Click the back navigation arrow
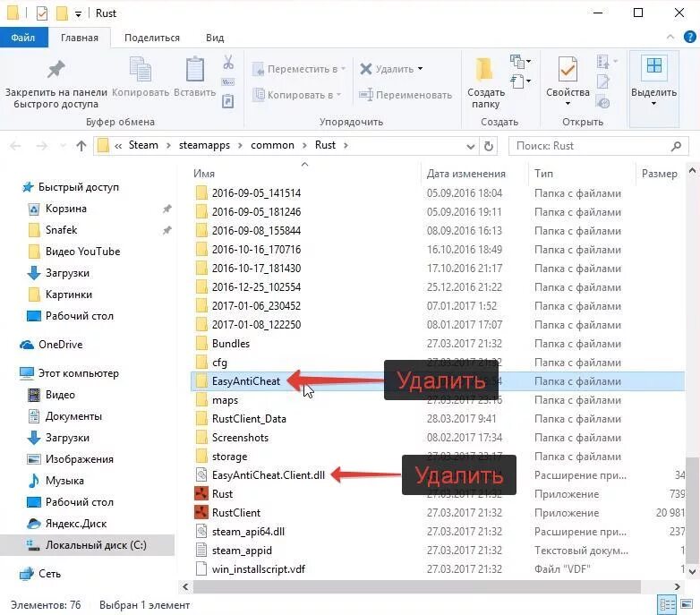700x615 pixels. 15,146
